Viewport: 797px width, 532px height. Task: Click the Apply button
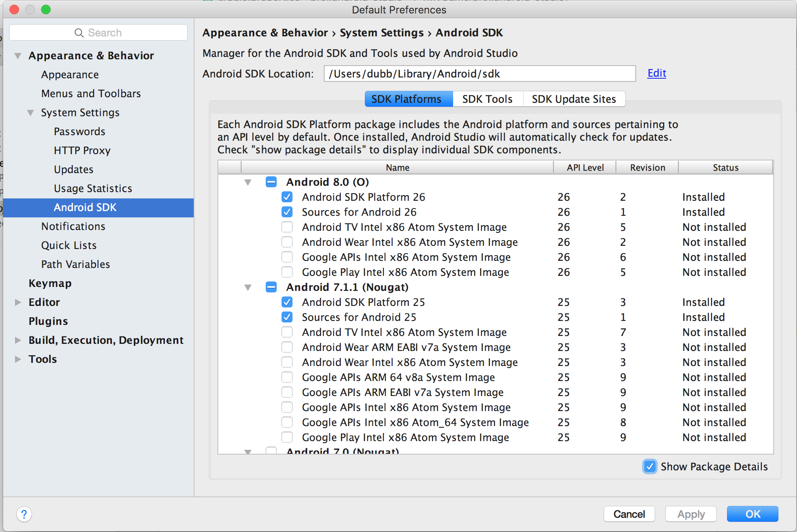[x=691, y=514]
